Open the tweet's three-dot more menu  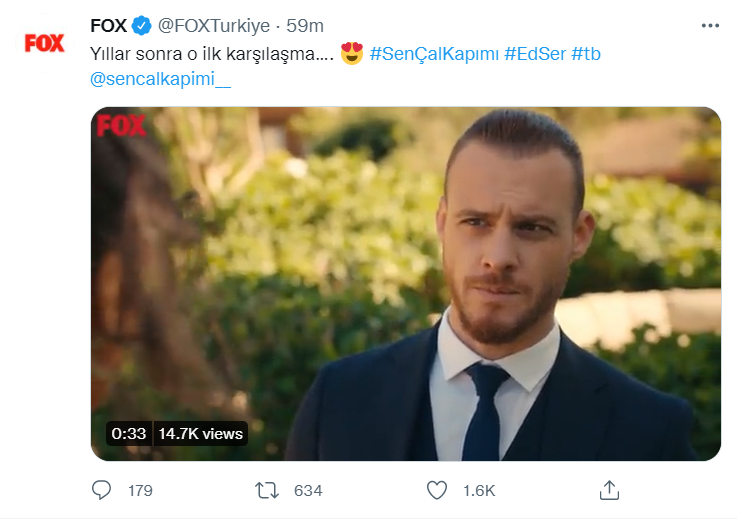709,25
